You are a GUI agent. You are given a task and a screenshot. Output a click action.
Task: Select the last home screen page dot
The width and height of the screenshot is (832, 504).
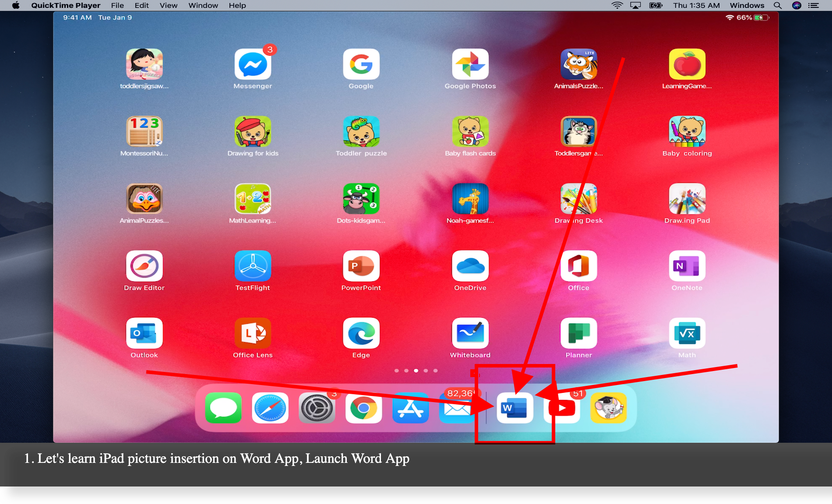[435, 371]
